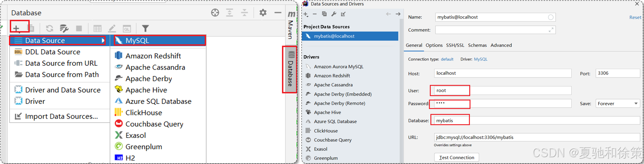Click Remove (minus) in Data Sources dialog

(x=315, y=14)
